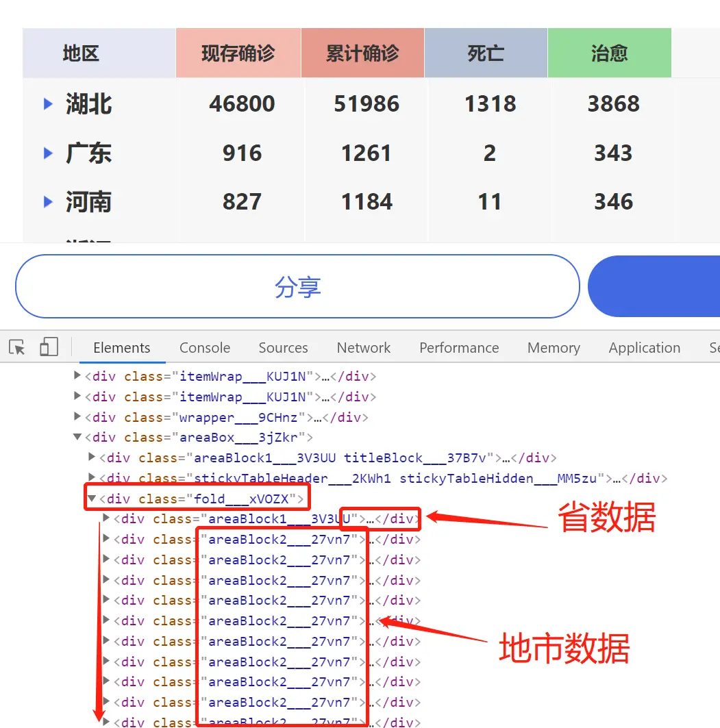Image resolution: width=720 pixels, height=728 pixels.
Task: Click value 827 in 河南 row
Action: 242,201
